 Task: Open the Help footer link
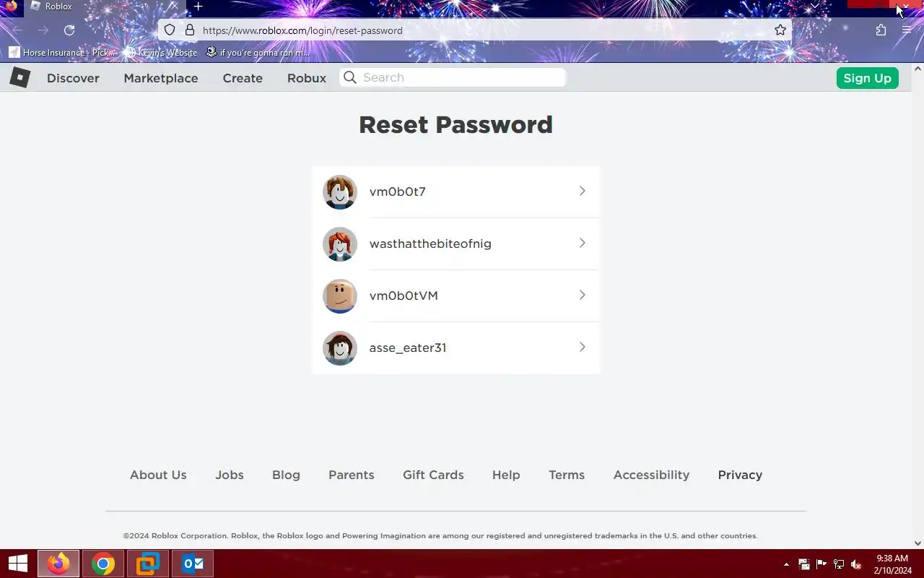pyautogui.click(x=506, y=475)
